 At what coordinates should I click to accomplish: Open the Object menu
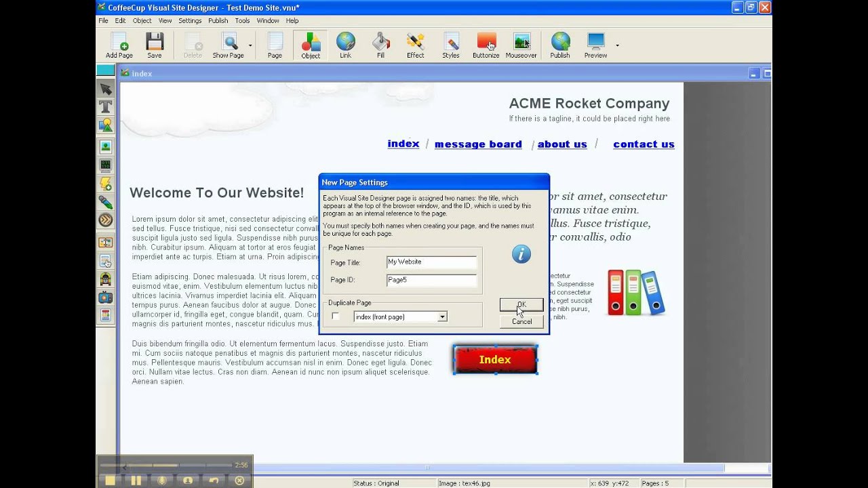click(x=142, y=20)
